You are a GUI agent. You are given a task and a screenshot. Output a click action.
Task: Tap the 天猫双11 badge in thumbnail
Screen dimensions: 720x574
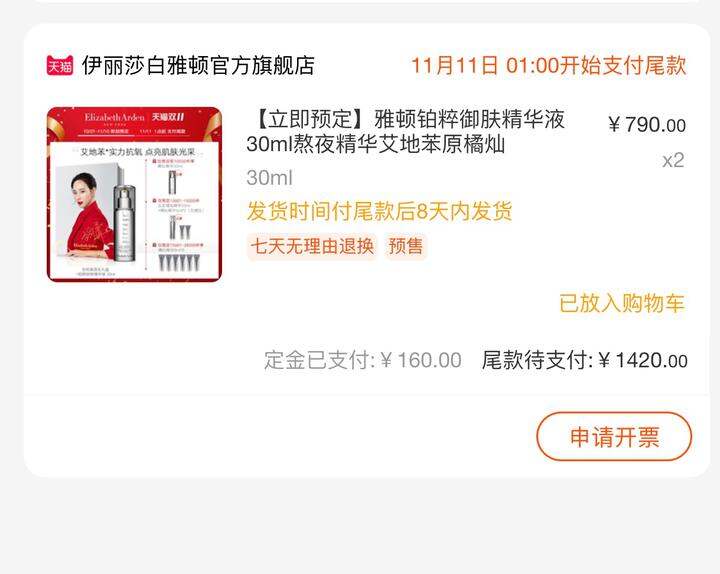coord(168,117)
